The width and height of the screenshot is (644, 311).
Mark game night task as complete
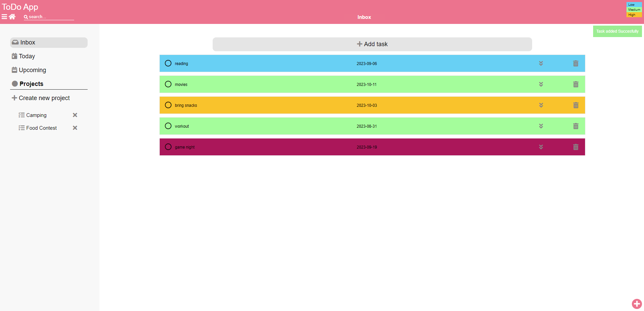[168, 147]
